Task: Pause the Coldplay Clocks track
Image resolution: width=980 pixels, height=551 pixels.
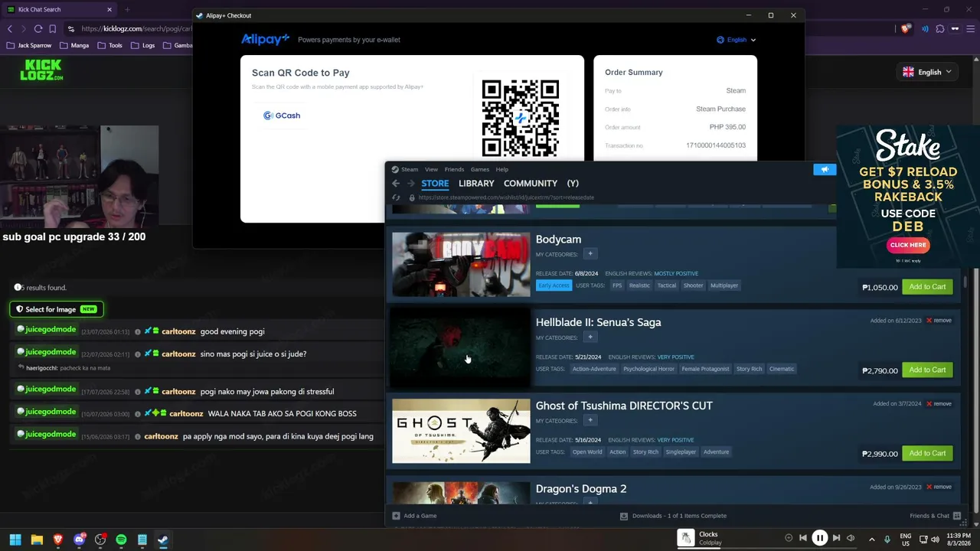Action: click(819, 538)
